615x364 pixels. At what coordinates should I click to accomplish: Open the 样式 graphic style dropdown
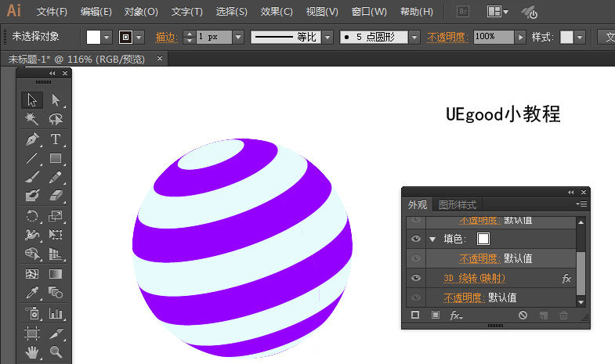(580, 38)
